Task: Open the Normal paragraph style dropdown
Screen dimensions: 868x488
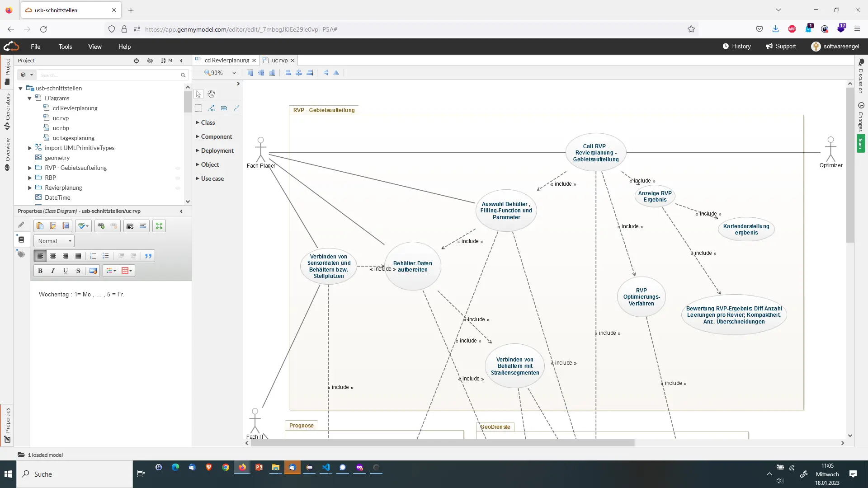Action: point(54,241)
